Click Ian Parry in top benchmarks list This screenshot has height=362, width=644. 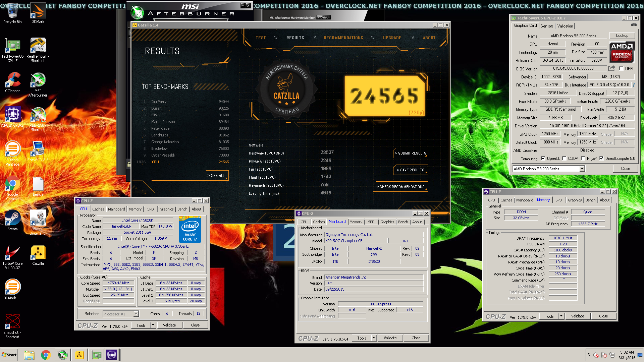click(159, 102)
